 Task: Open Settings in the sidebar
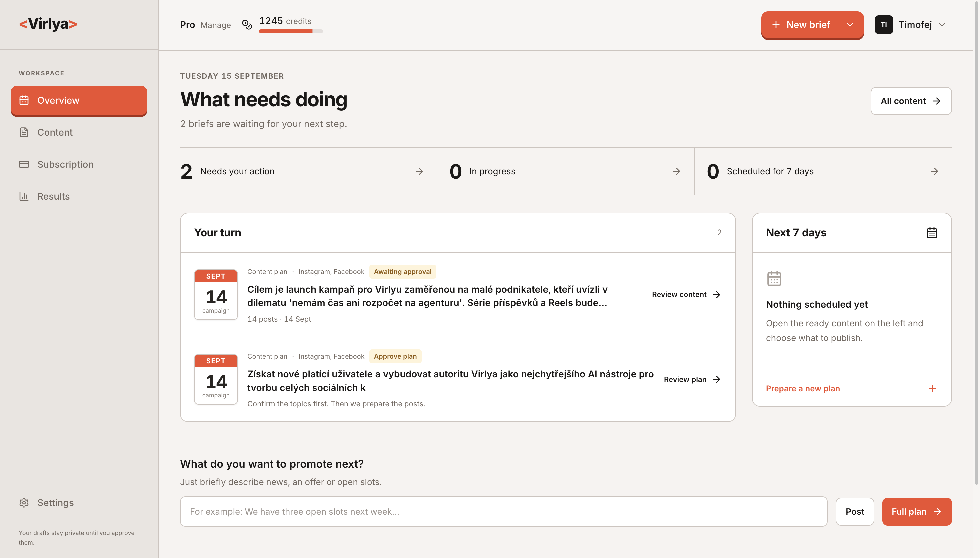79,502
